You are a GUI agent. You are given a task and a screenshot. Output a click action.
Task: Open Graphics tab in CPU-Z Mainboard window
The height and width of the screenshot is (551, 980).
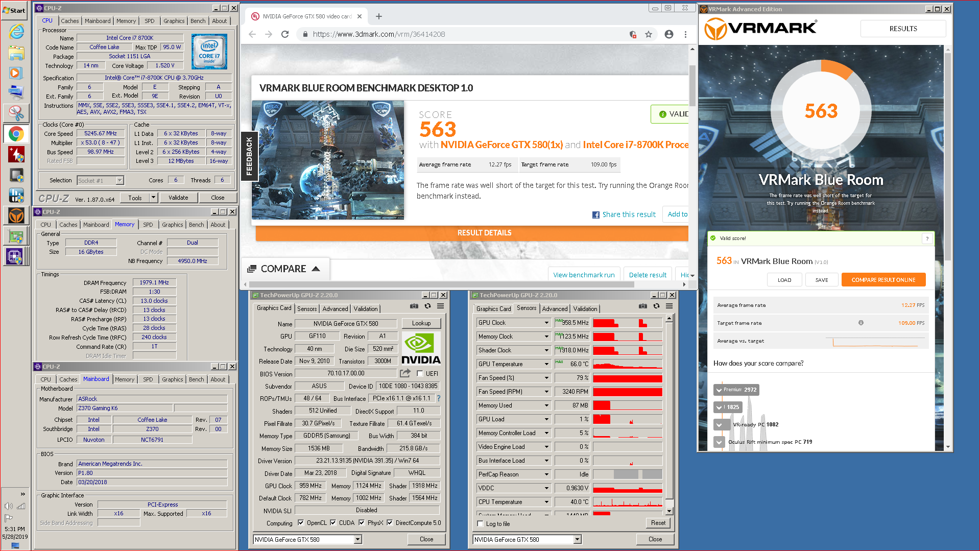click(173, 379)
